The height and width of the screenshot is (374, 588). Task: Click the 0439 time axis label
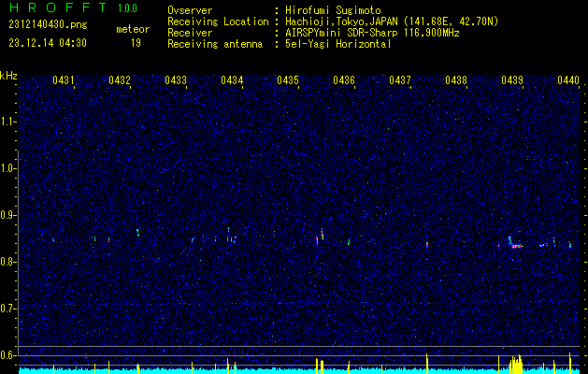point(512,80)
